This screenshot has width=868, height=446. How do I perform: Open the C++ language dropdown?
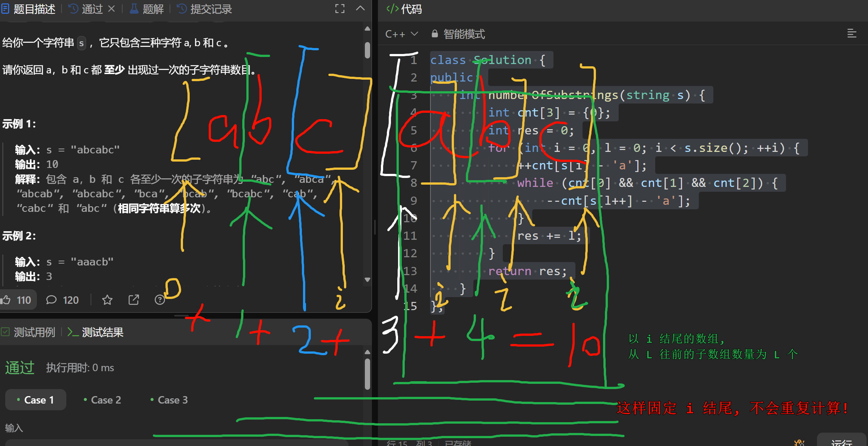(x=401, y=34)
